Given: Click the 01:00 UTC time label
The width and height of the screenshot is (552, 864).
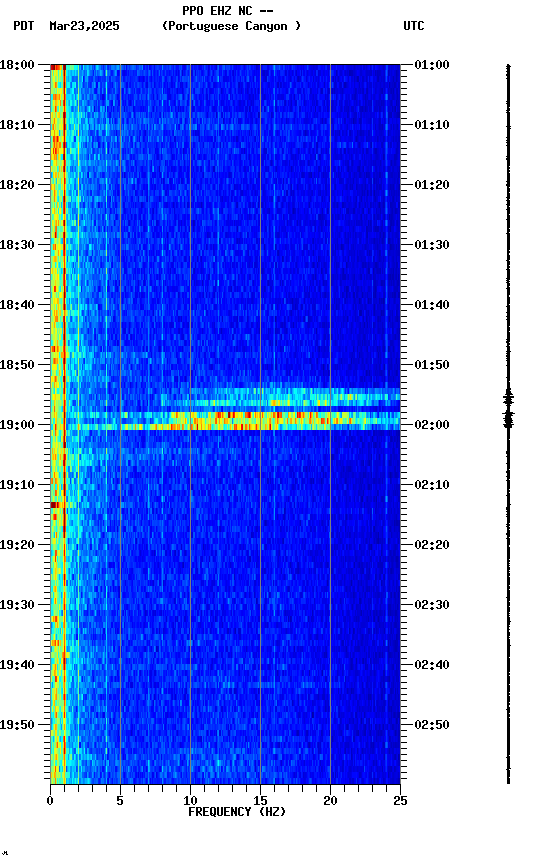Looking at the screenshot, I should coord(432,65).
